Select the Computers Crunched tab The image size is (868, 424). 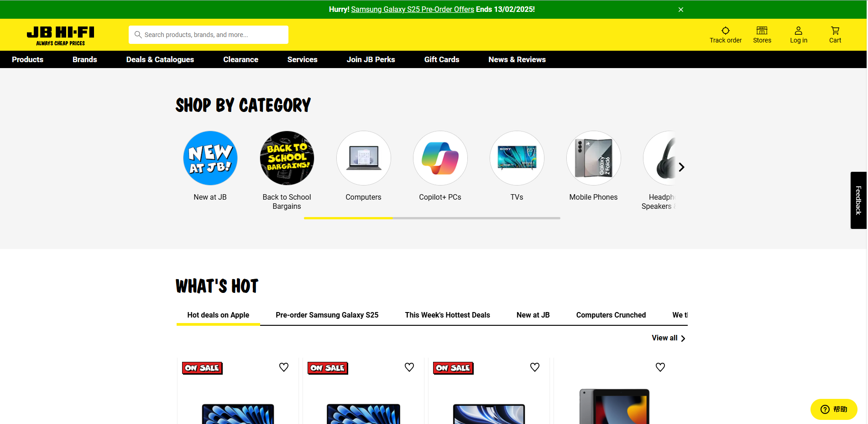[611, 315]
